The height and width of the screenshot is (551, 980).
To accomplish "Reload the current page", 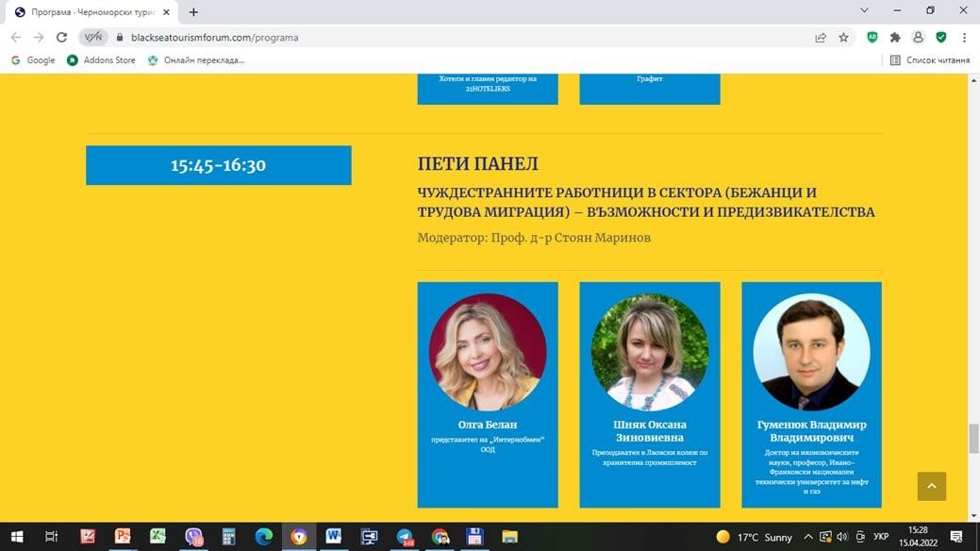I will (x=61, y=38).
